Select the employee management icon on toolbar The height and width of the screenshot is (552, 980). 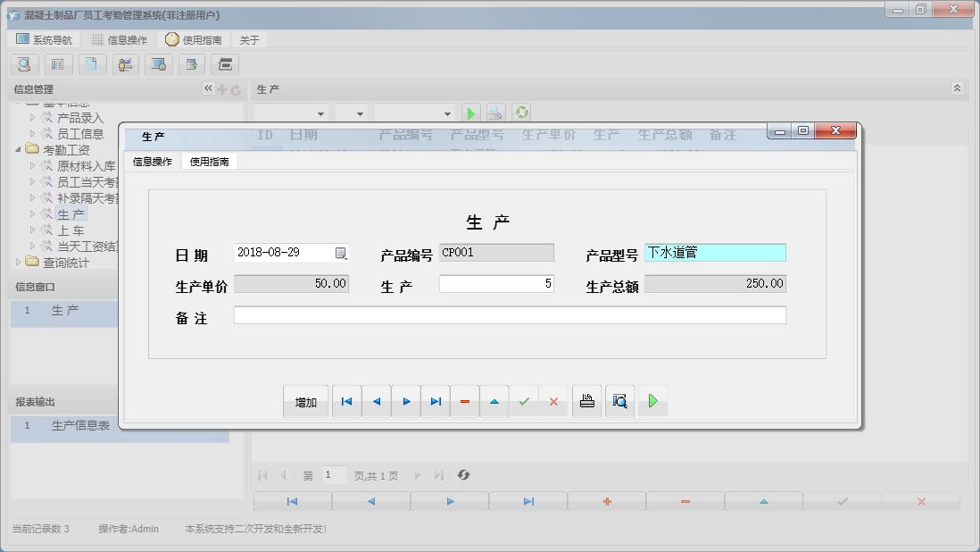pos(125,64)
